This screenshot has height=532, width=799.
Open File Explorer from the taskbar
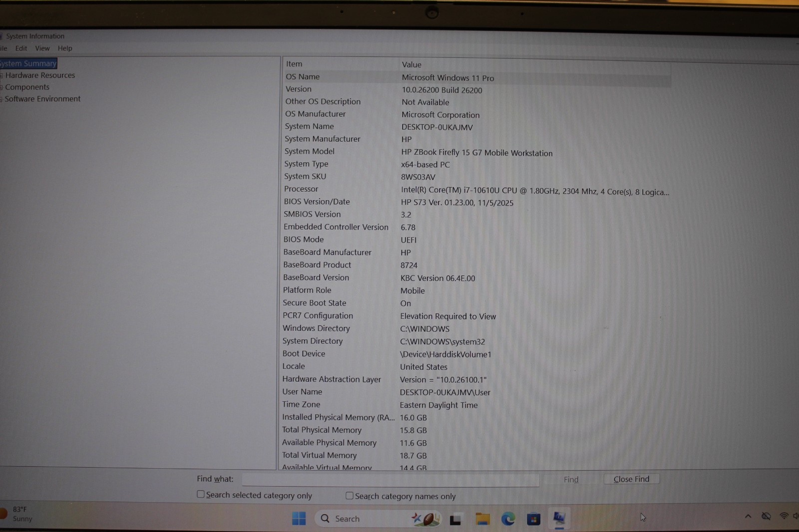point(482,519)
